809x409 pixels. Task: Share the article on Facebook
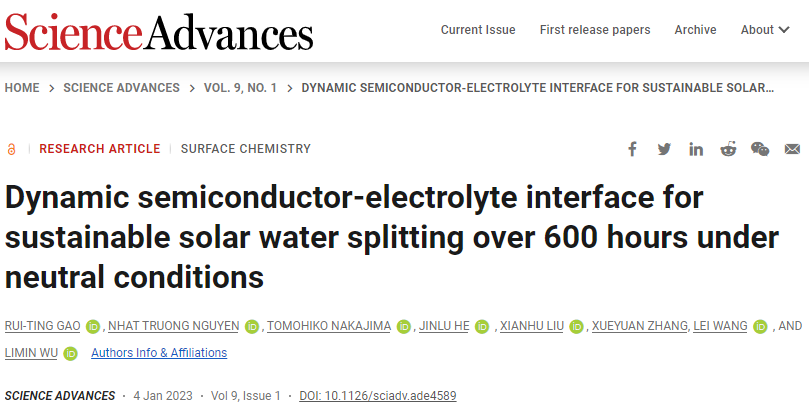coord(632,149)
